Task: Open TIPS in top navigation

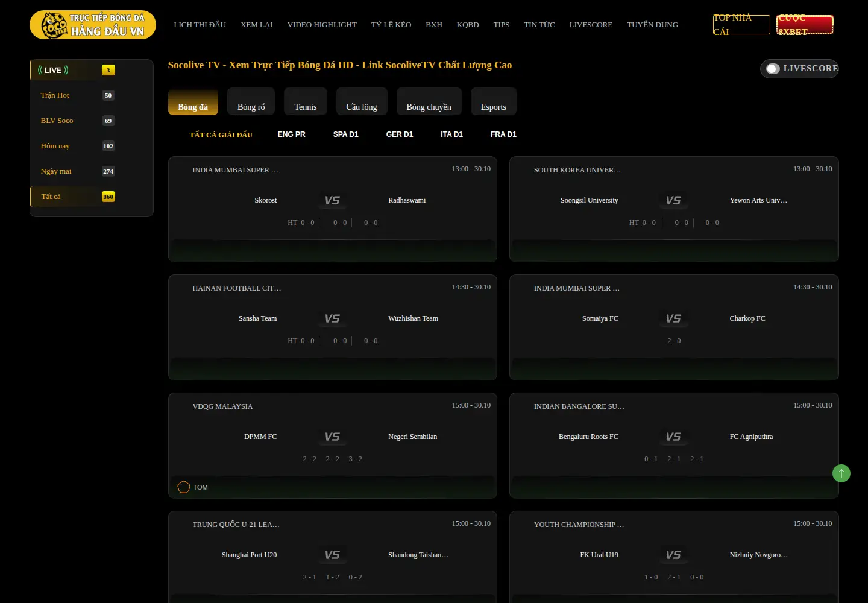Action: point(502,25)
